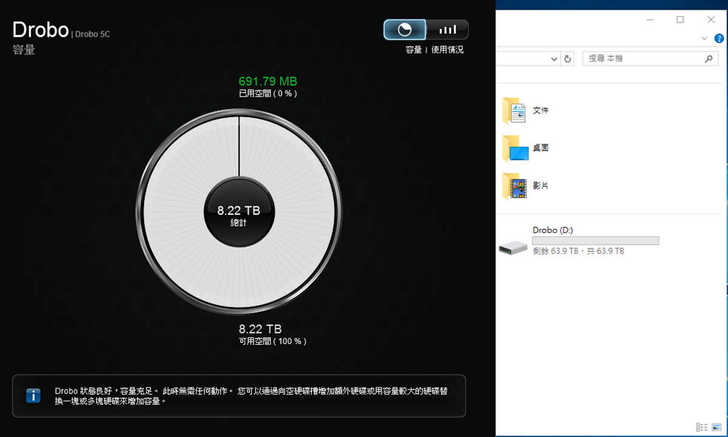728x437 pixels.
Task: Click the Drobo 5C device name
Action: tap(92, 34)
